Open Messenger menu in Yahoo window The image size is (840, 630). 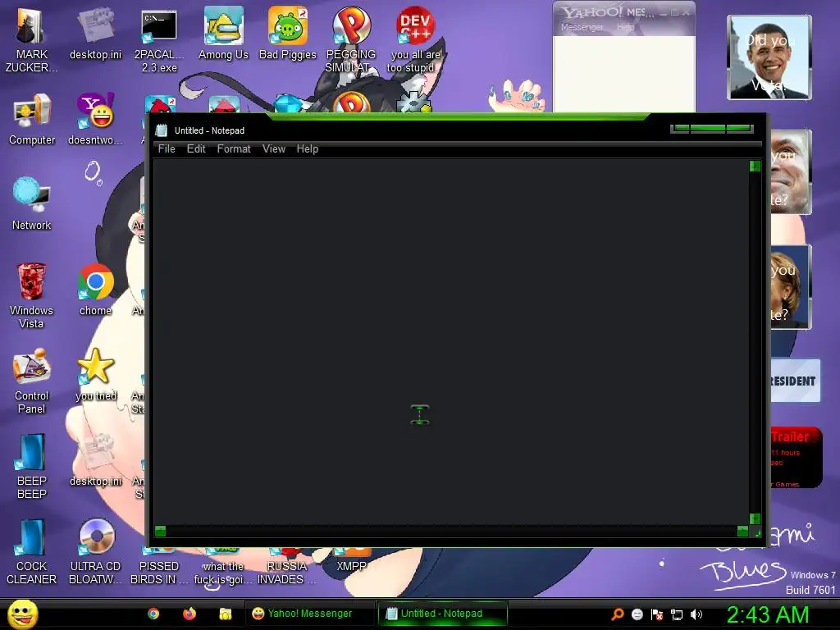[582, 27]
